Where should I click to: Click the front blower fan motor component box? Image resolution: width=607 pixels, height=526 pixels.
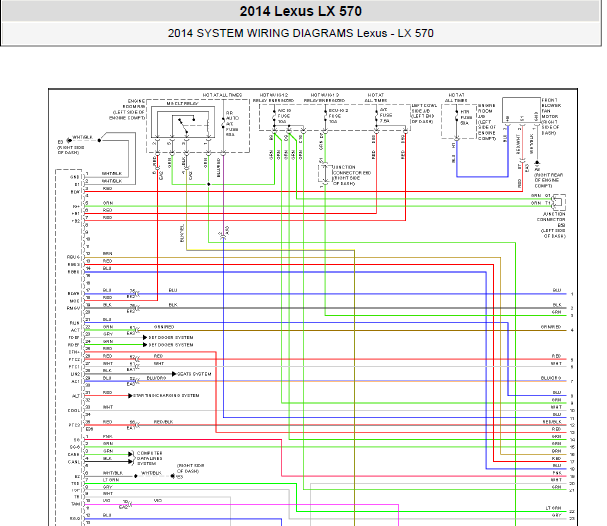coord(521,111)
